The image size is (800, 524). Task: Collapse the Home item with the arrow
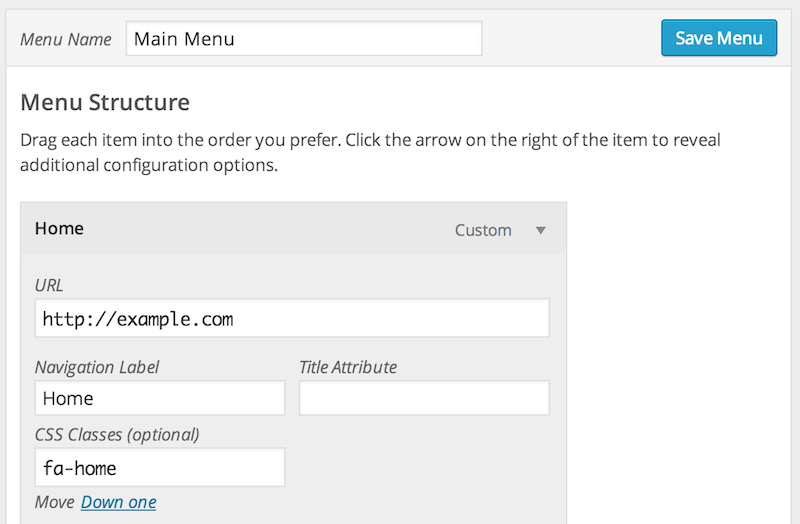(541, 230)
